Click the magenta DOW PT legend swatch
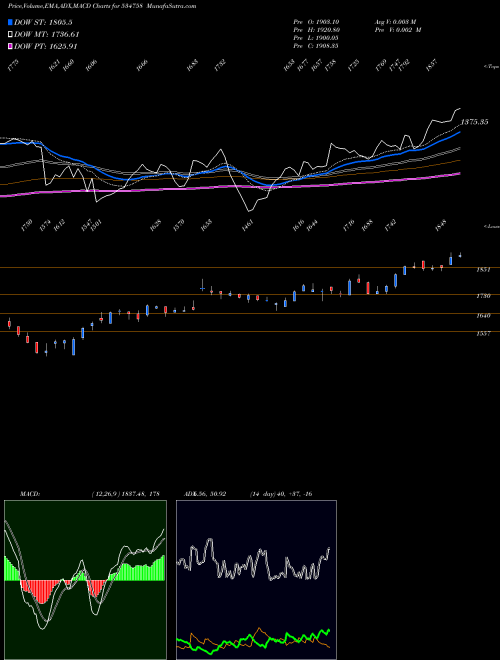 (11, 47)
